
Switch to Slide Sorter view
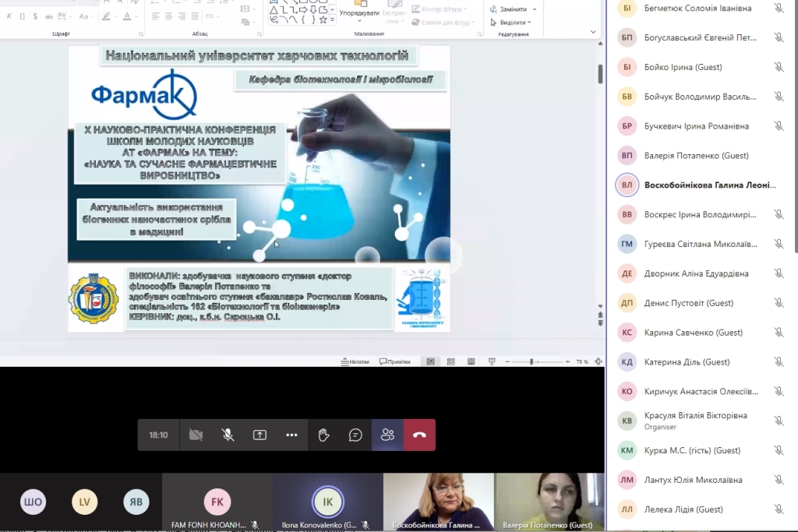pyautogui.click(x=451, y=361)
